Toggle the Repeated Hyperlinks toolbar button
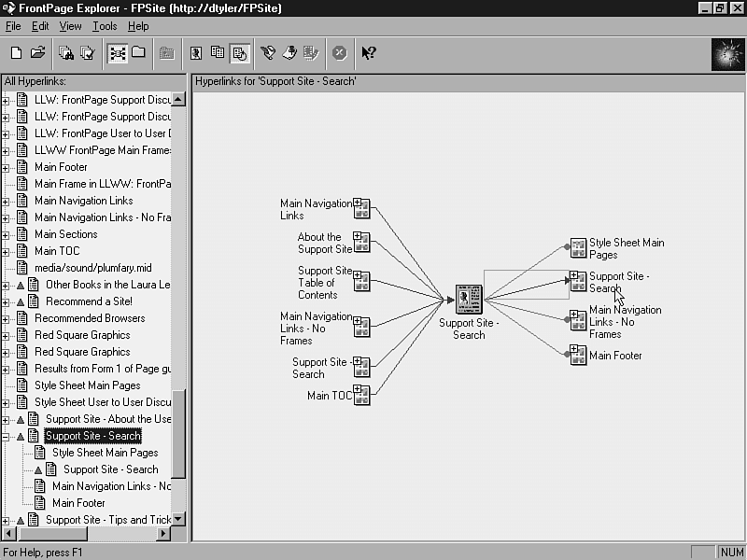Image resolution: width=747 pixels, height=560 pixels. [218, 53]
